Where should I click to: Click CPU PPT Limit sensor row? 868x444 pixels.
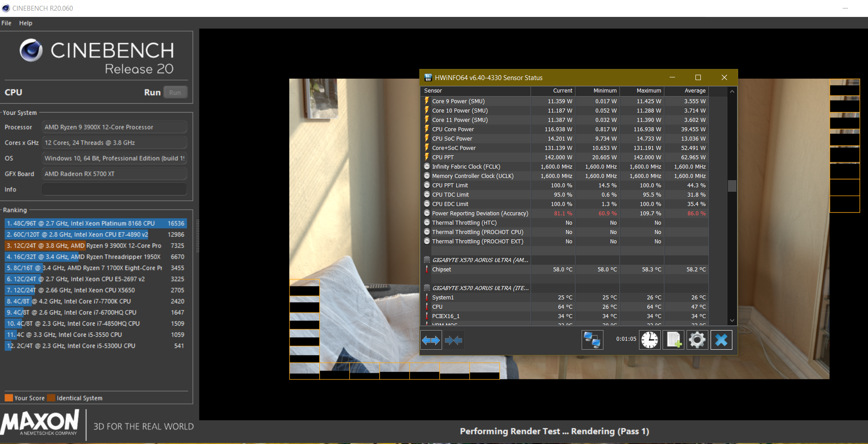[564, 185]
